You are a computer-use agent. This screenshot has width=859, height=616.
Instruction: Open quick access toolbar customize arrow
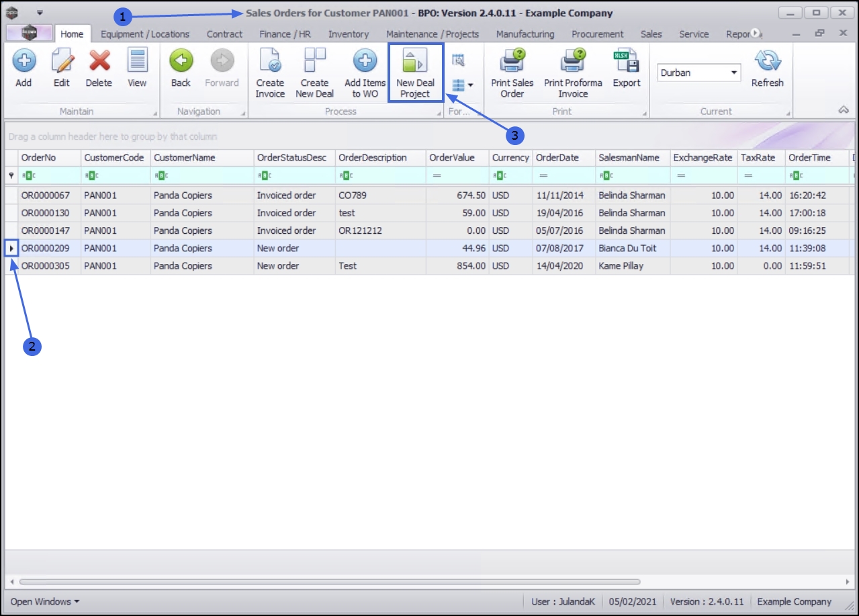(40, 13)
